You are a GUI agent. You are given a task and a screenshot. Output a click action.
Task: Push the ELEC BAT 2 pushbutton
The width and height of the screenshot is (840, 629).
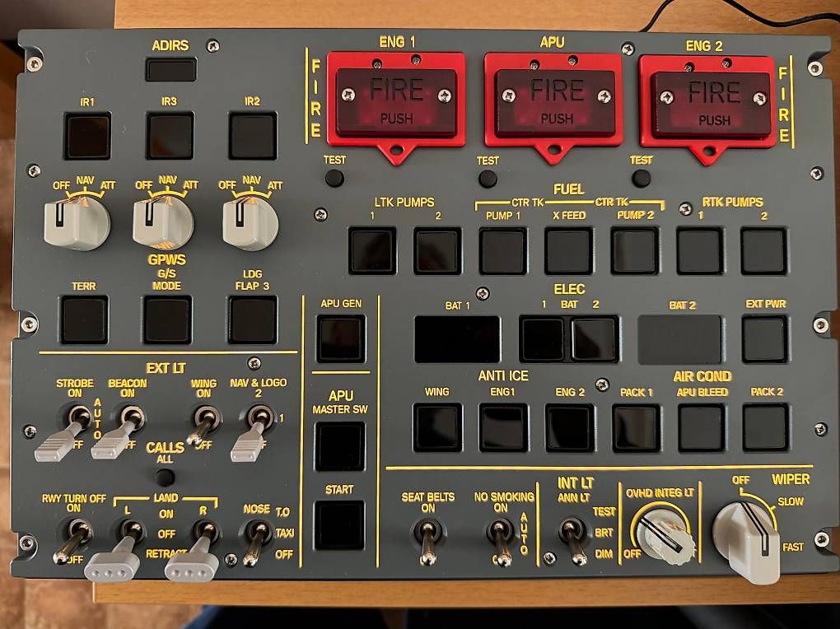[x=594, y=339]
